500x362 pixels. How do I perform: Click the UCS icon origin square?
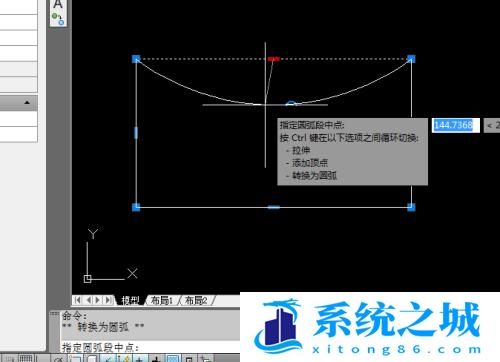click(87, 279)
